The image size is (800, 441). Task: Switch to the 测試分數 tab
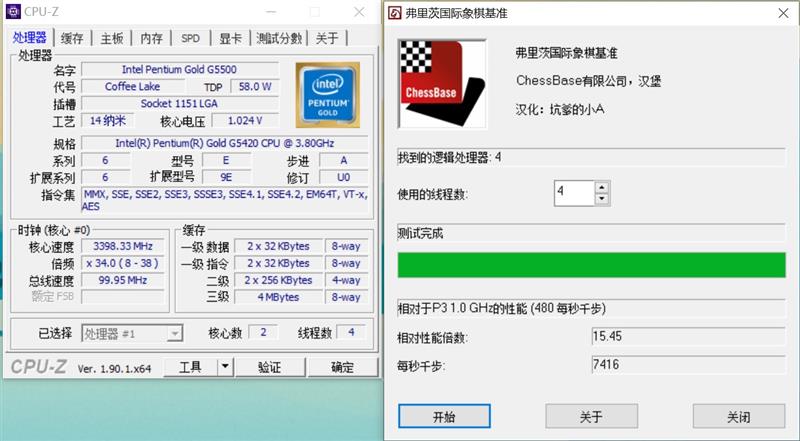[279, 38]
